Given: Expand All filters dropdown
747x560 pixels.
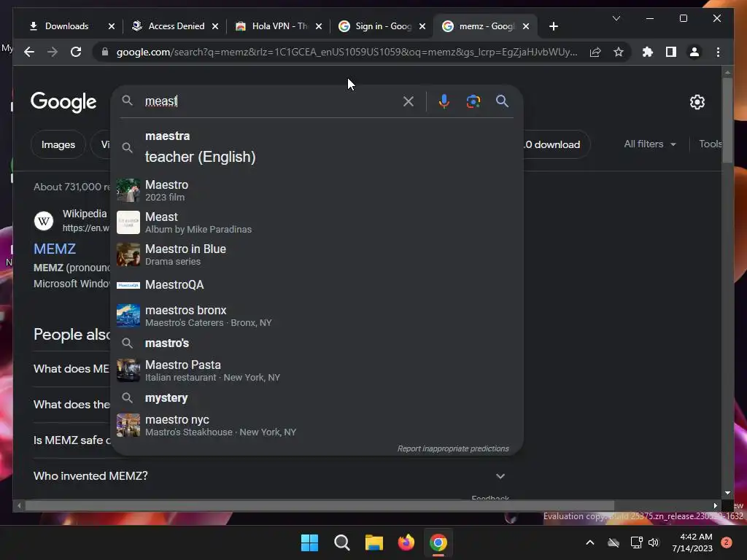Looking at the screenshot, I should (x=650, y=144).
